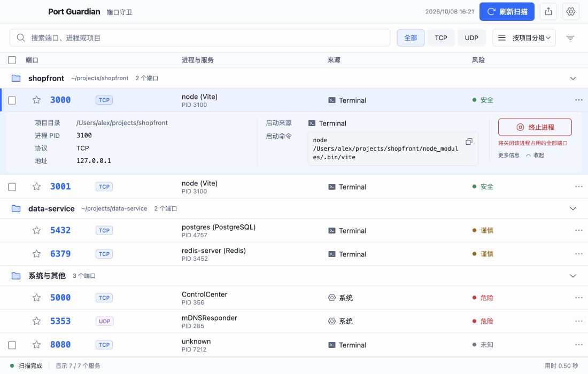The width and height of the screenshot is (588, 374).
Task: Click the 谨慎 label on port 6379
Action: [x=487, y=254]
